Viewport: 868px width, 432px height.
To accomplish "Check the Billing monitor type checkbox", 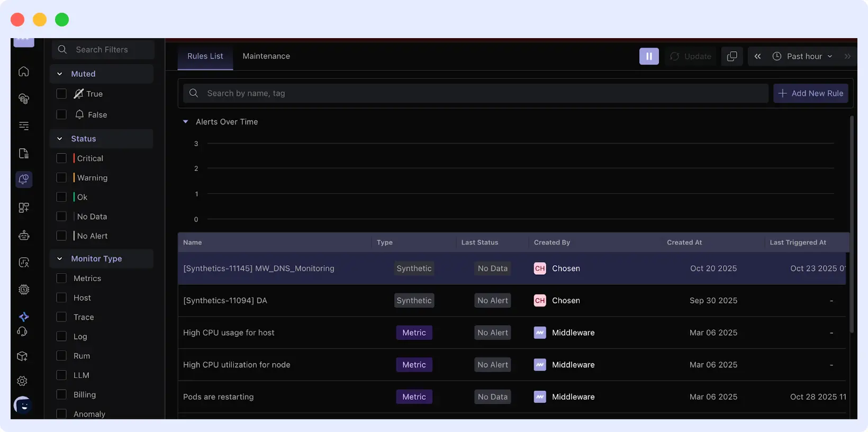I will (x=61, y=394).
